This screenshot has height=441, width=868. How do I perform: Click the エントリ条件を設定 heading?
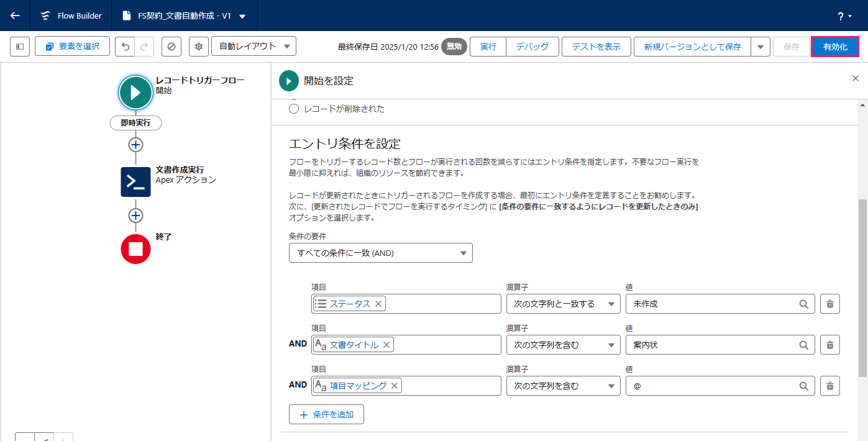(345, 143)
